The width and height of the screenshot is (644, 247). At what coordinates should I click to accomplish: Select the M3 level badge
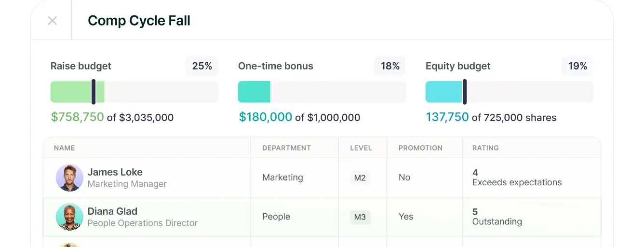360,217
